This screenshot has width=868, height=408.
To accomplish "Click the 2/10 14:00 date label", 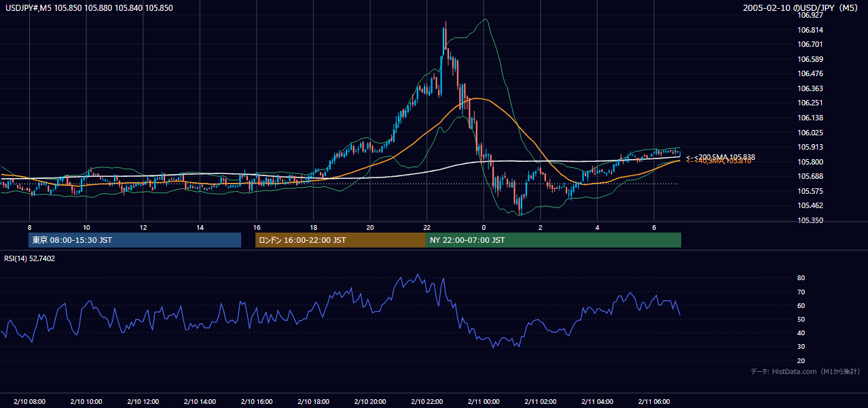I will point(200,401).
